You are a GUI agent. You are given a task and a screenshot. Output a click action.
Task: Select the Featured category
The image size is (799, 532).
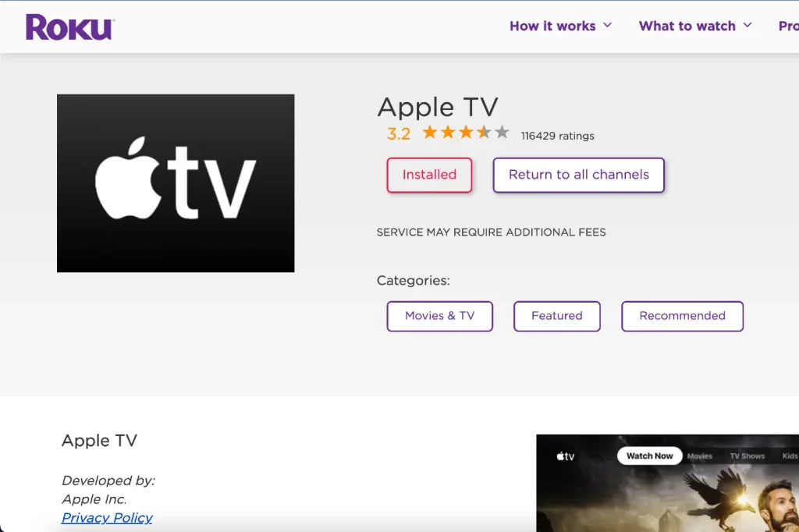(556, 316)
